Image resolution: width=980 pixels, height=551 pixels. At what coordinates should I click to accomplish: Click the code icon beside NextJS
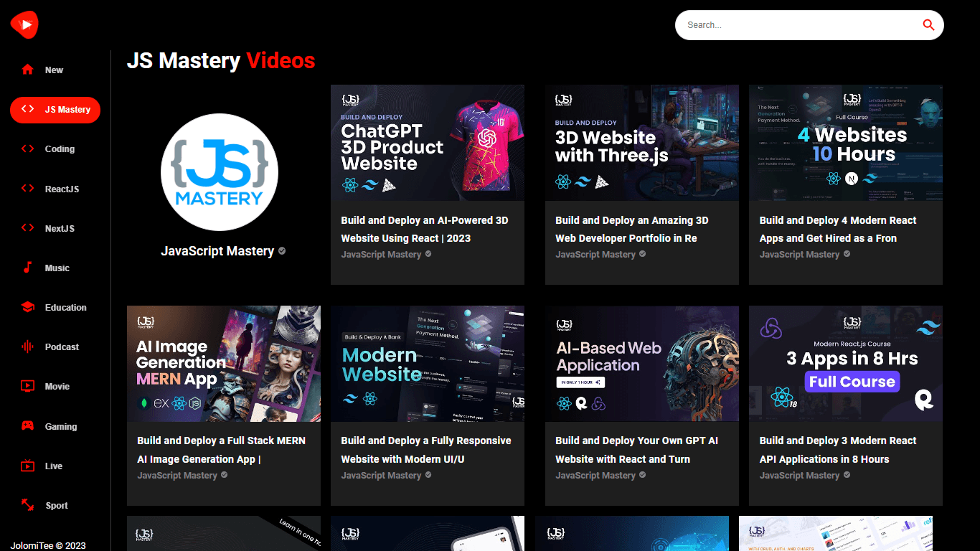(28, 228)
